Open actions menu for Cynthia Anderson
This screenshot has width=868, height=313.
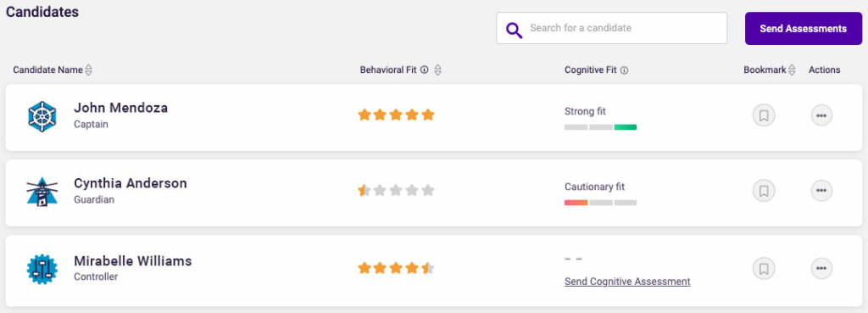tap(821, 191)
